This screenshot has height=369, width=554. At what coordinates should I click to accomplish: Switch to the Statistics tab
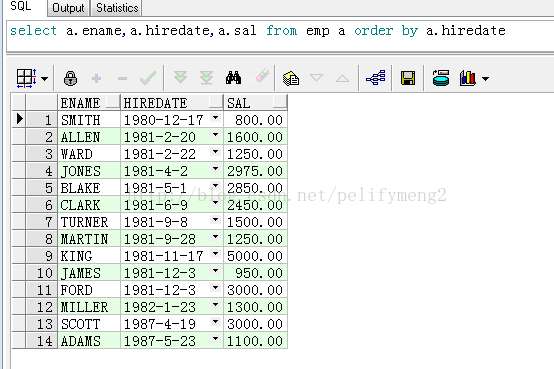tap(117, 8)
